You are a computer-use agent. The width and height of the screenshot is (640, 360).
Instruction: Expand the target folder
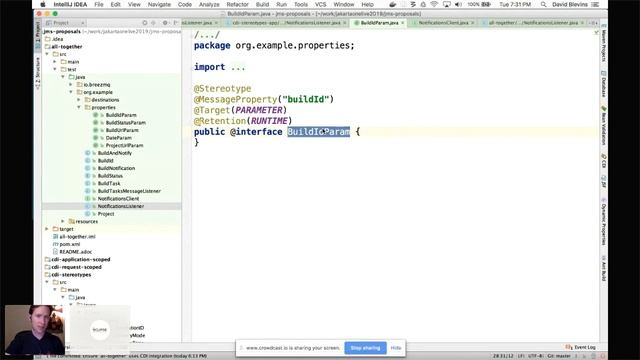click(x=47, y=229)
